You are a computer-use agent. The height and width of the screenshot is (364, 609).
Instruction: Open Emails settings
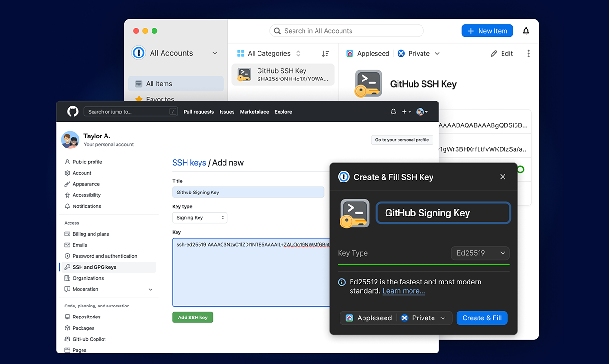point(80,245)
